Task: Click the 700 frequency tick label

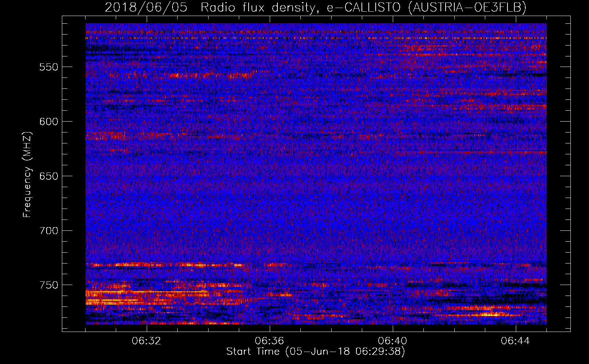Action: point(49,231)
